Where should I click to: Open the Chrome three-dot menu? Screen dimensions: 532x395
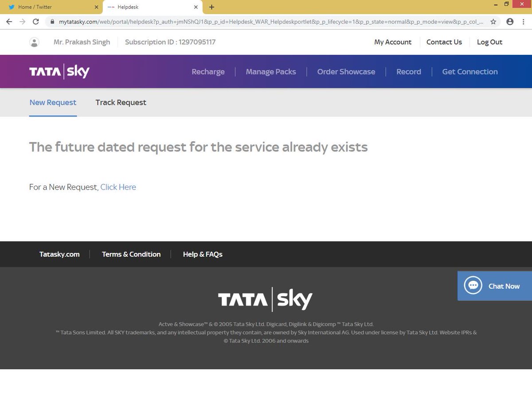click(x=524, y=21)
